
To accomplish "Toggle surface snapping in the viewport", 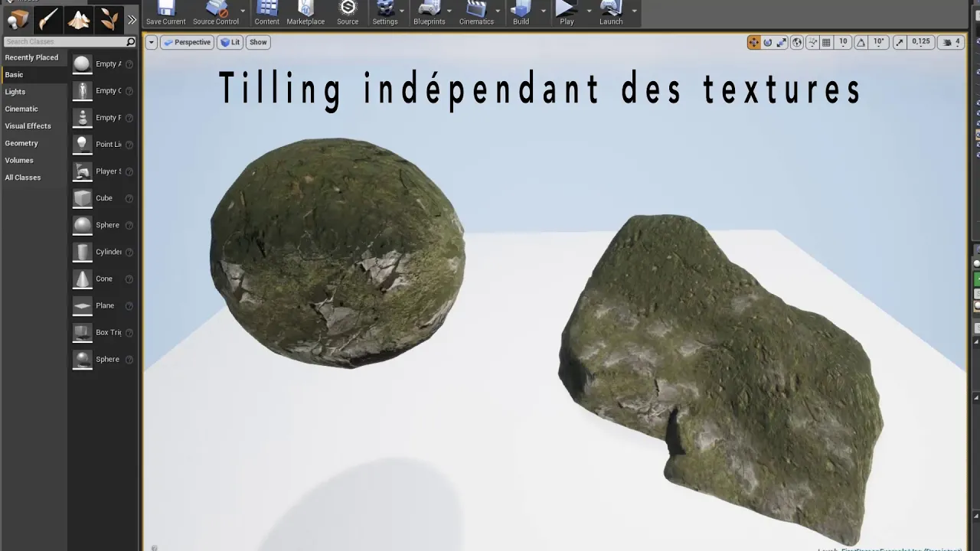I will [812, 43].
